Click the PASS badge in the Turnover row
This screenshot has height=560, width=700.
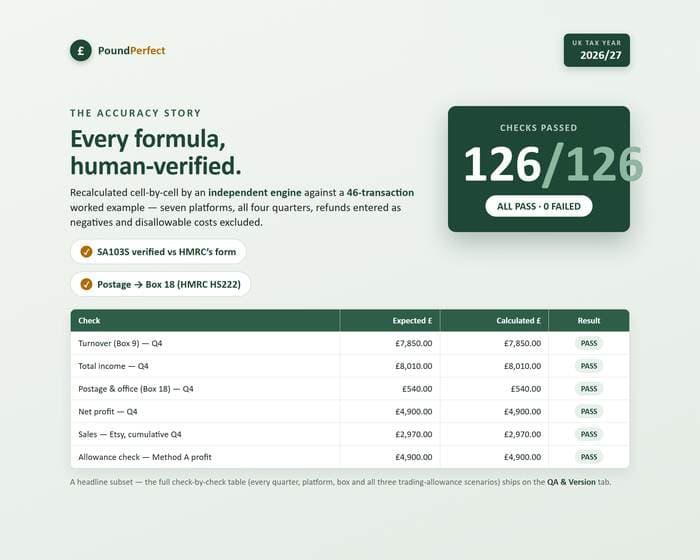coord(589,343)
